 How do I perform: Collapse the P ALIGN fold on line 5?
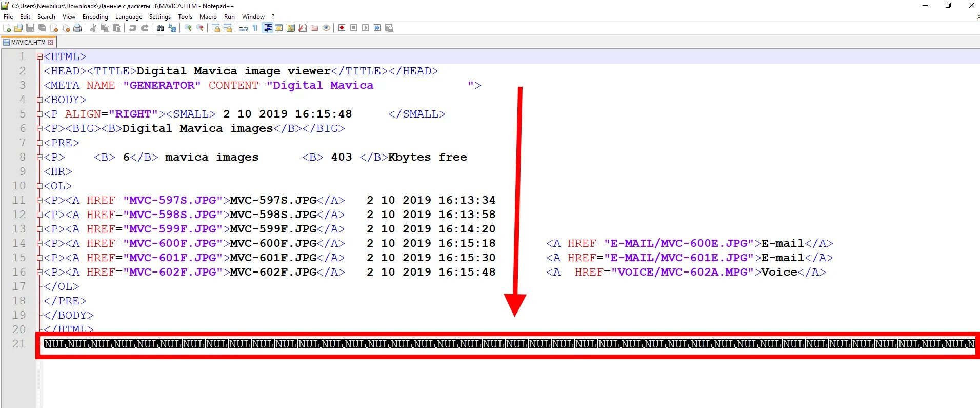[39, 114]
